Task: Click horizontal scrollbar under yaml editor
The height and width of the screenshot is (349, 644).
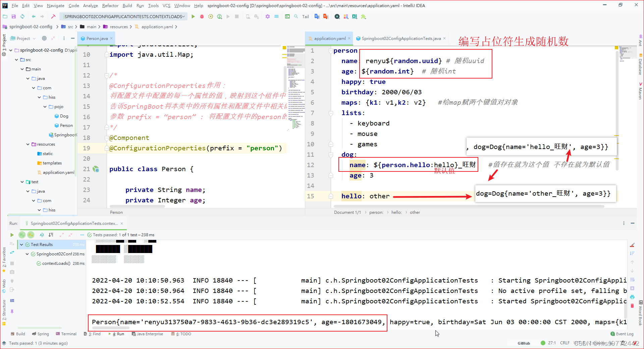Action: click(x=470, y=206)
